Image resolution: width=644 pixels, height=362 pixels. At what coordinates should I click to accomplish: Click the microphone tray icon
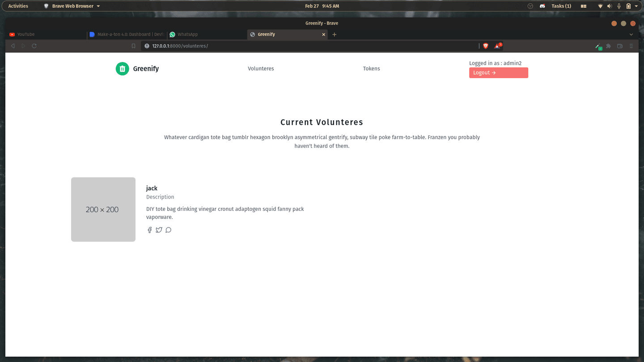(619, 6)
